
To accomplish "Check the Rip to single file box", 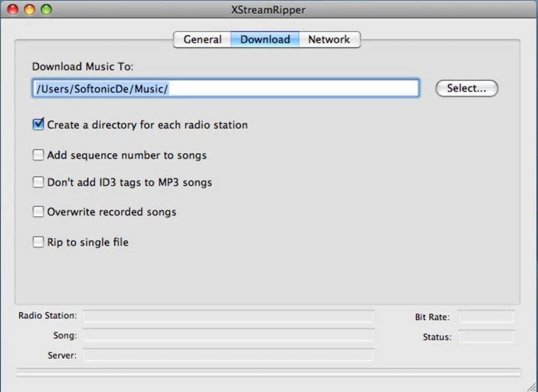I will [38, 242].
